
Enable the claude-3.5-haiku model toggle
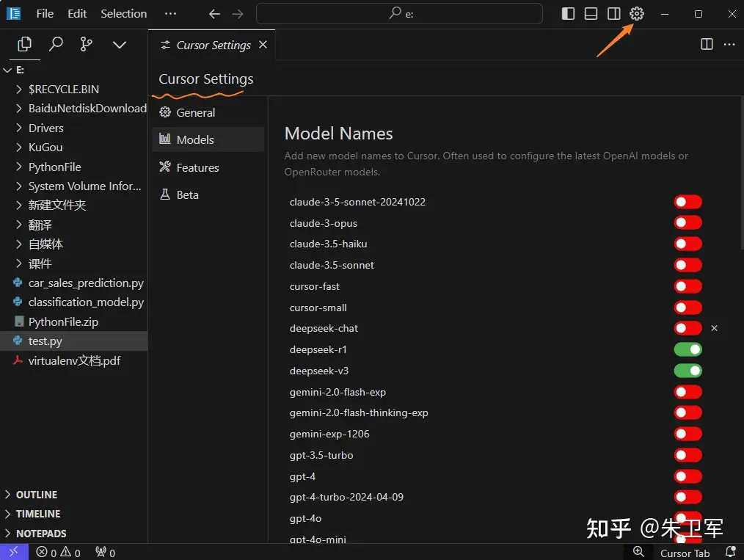pos(688,244)
